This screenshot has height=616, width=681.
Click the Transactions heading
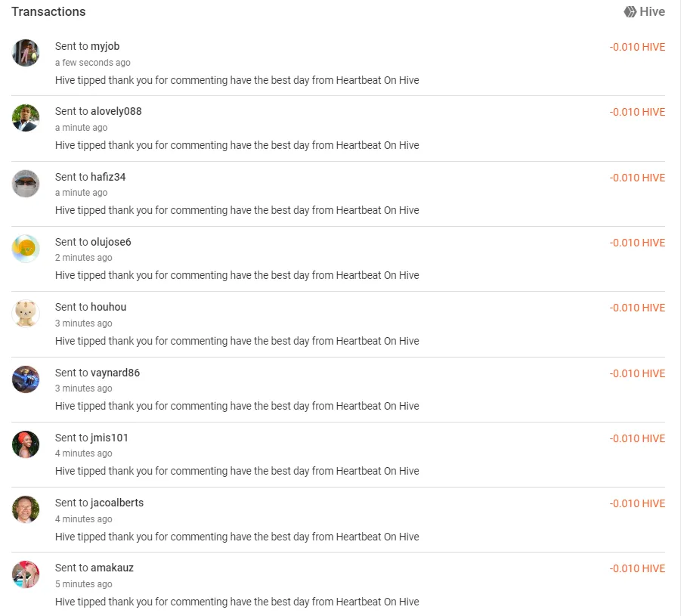[x=48, y=11]
